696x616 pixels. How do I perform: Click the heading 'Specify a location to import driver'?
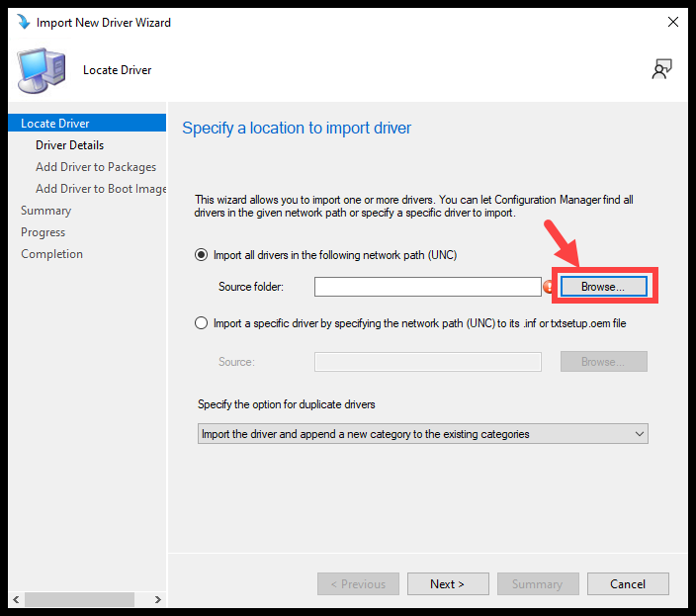click(x=297, y=128)
